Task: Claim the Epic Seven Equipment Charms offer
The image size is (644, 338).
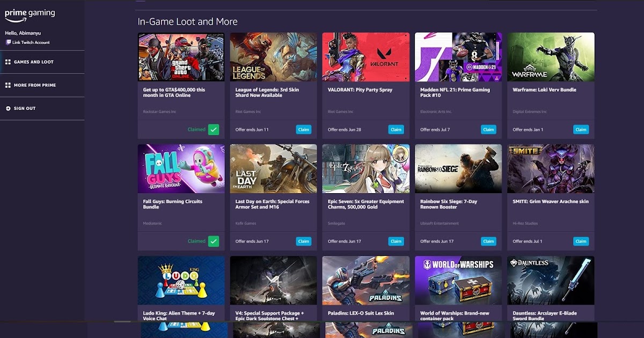Action: point(396,241)
